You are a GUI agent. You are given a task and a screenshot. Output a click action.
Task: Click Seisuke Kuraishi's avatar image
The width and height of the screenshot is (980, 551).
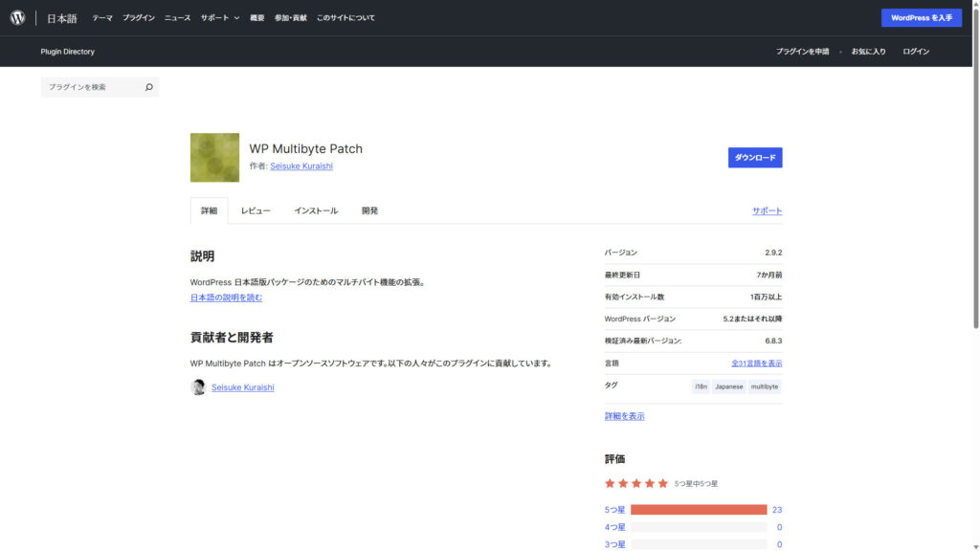pyautogui.click(x=198, y=387)
